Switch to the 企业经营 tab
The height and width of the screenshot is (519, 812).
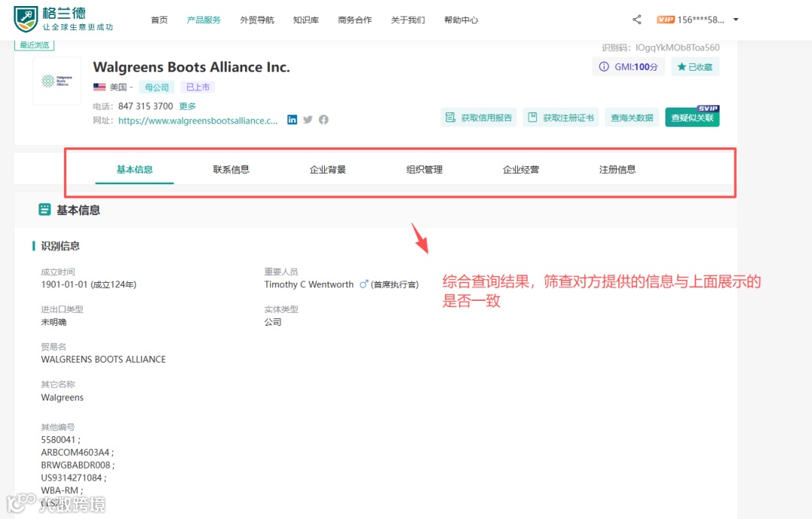click(x=520, y=169)
